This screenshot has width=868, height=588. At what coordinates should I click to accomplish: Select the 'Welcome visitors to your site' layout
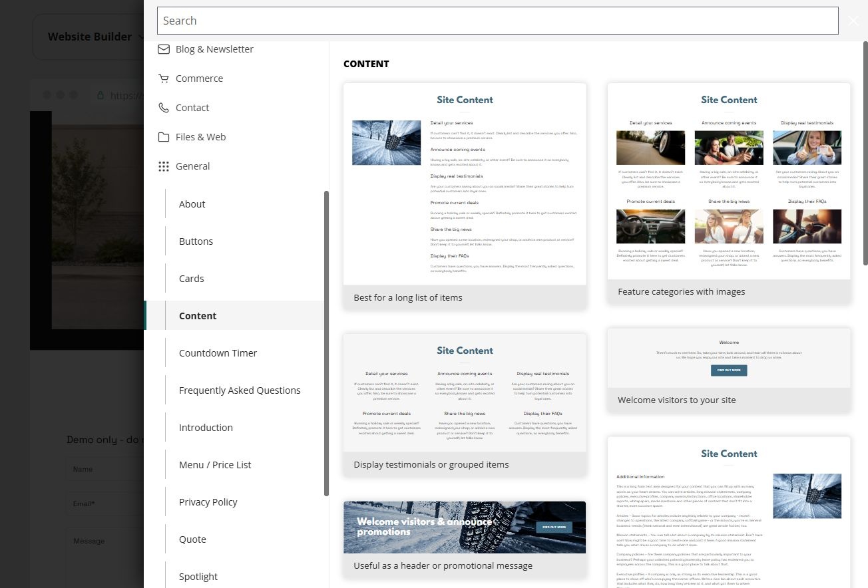click(729, 370)
